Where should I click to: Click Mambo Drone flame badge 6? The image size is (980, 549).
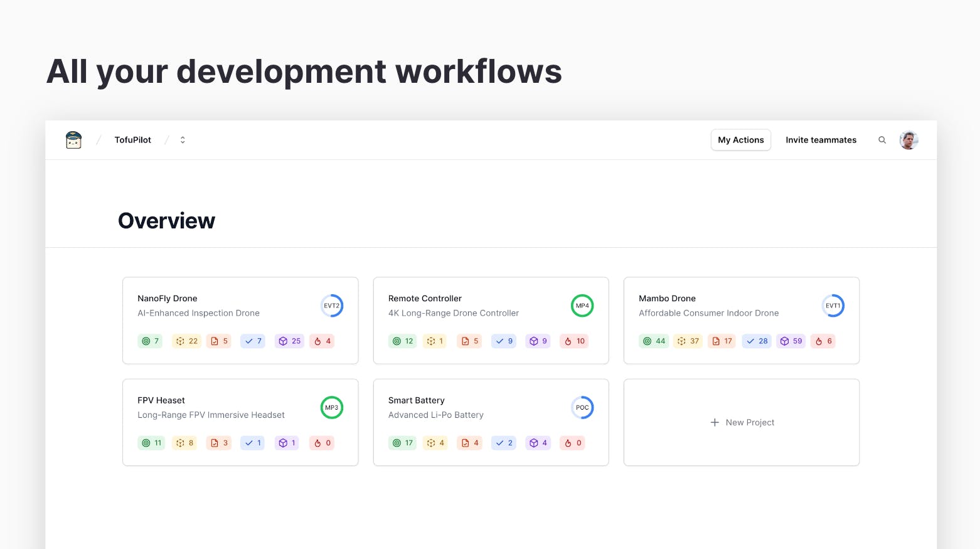point(824,341)
